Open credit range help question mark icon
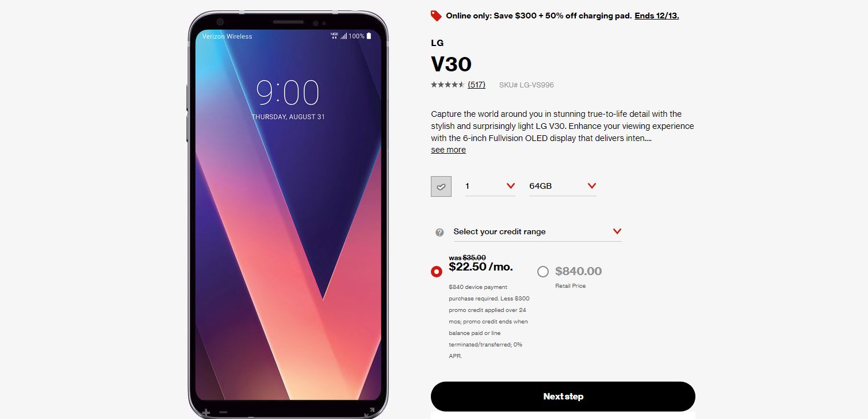This screenshot has width=868, height=419. click(x=439, y=232)
